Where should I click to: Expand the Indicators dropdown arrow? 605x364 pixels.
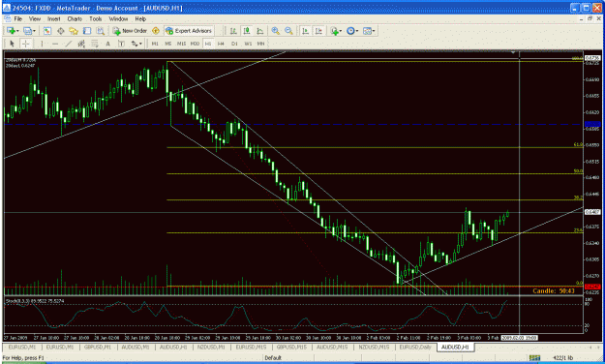point(341,31)
